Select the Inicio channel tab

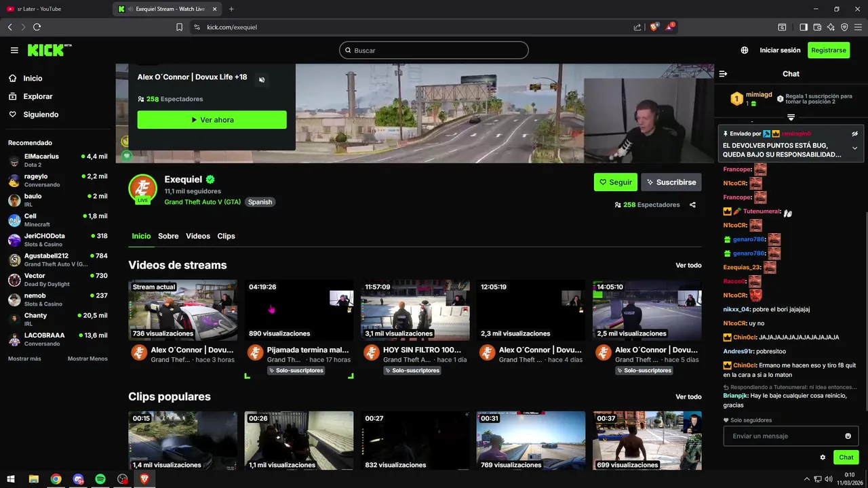tap(141, 236)
